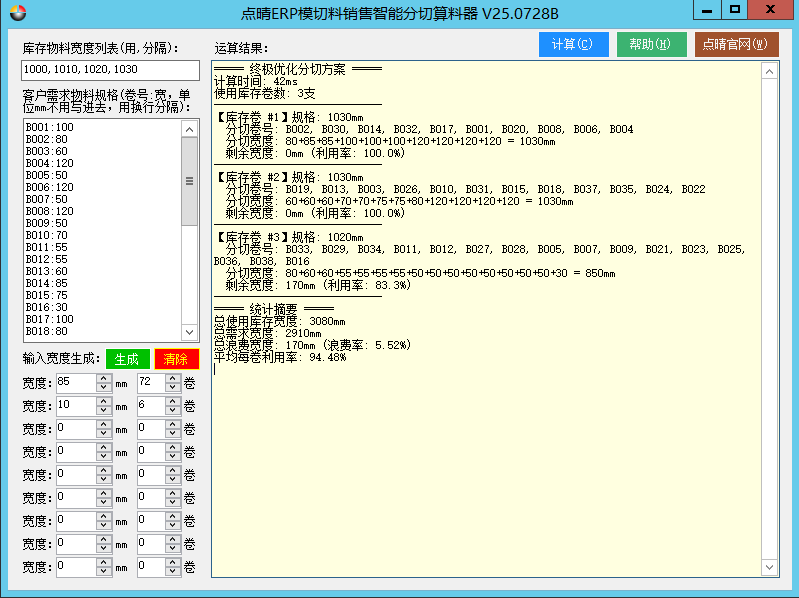This screenshot has height=598, width=799.
Task: Decrease the width value 85 with its down arrow
Action: point(104,386)
